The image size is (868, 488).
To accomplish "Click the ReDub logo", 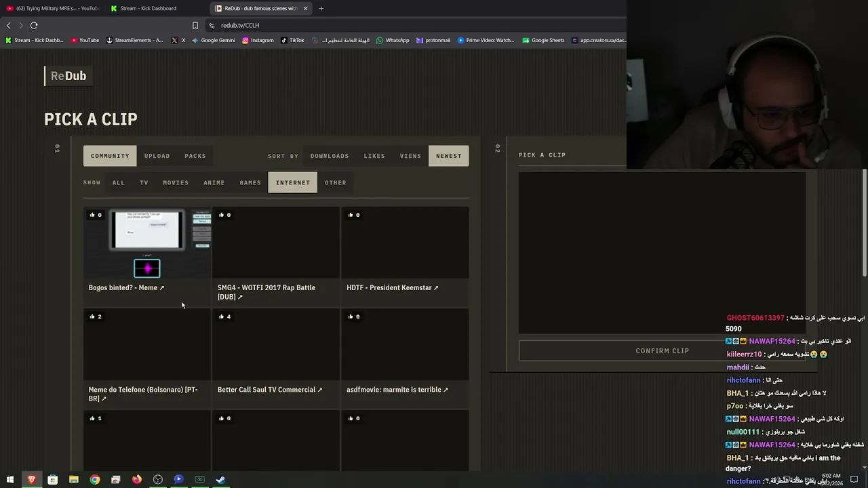I will coord(68,76).
